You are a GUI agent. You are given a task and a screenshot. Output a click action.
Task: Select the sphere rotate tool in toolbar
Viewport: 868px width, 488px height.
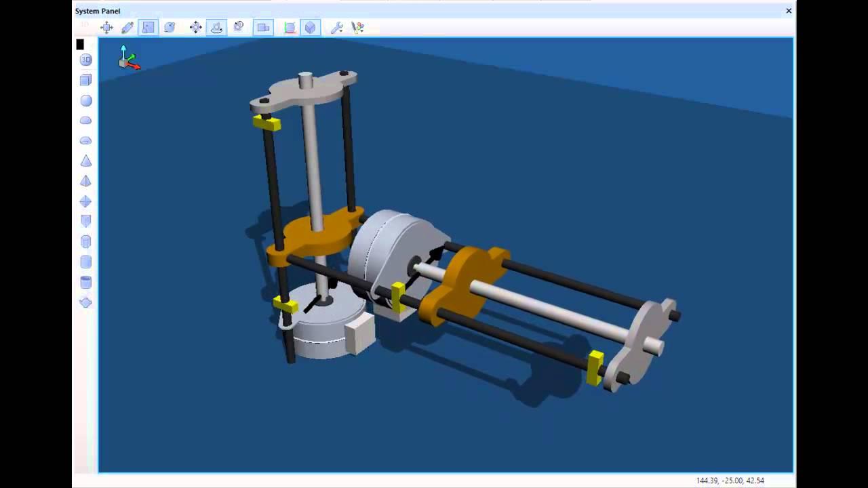point(170,27)
